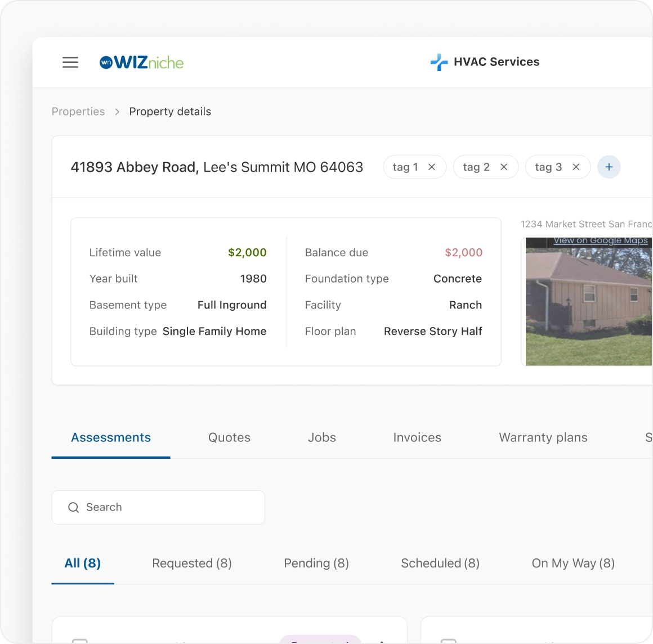Image resolution: width=653 pixels, height=644 pixels.
Task: Show the Warranty plans tab
Action: (x=543, y=438)
